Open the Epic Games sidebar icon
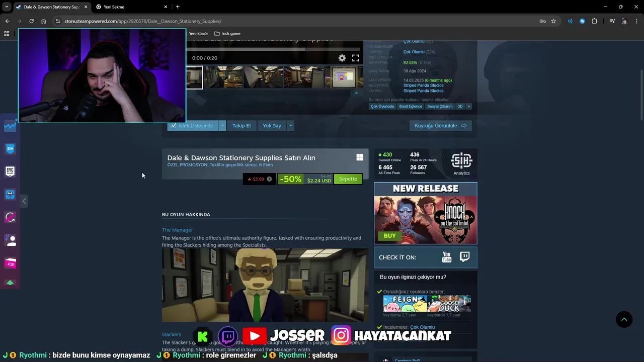The height and width of the screenshot is (362, 644). click(x=10, y=171)
